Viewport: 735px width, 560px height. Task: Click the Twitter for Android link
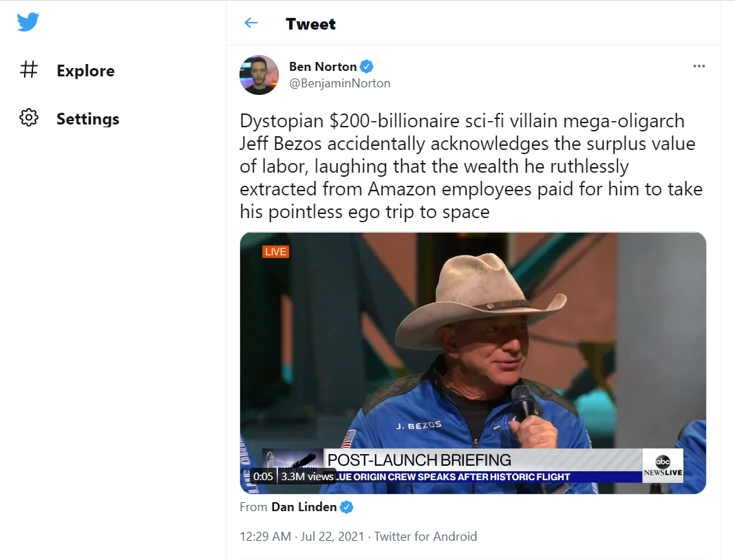[x=425, y=537]
